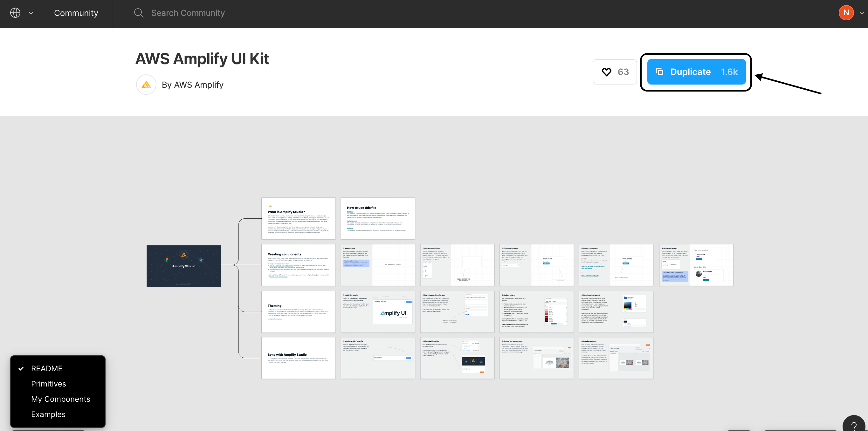Open the Theming frame
The width and height of the screenshot is (868, 431).
coord(299,312)
